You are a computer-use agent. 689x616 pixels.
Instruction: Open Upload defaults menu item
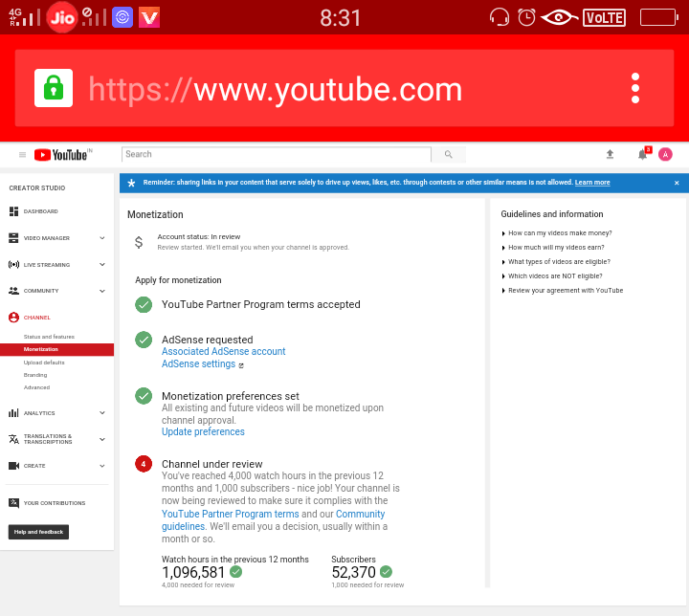click(x=44, y=363)
